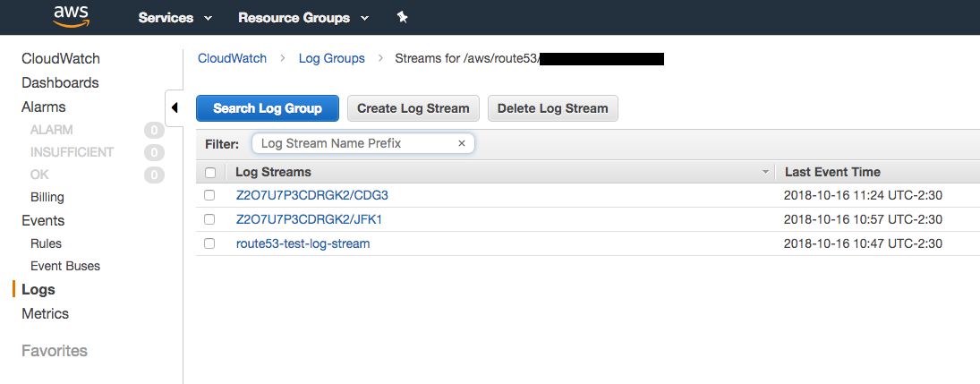Open Rules under Events
The width and height of the screenshot is (980, 384).
click(x=46, y=243)
